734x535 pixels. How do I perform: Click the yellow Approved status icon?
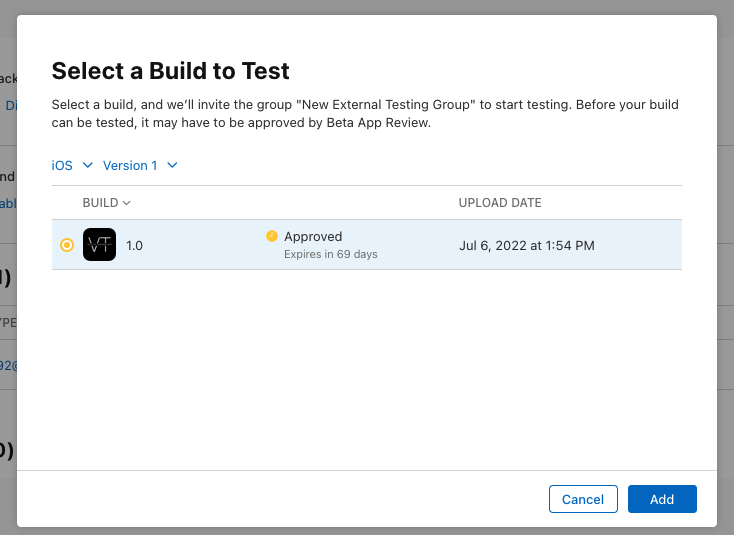click(x=272, y=236)
